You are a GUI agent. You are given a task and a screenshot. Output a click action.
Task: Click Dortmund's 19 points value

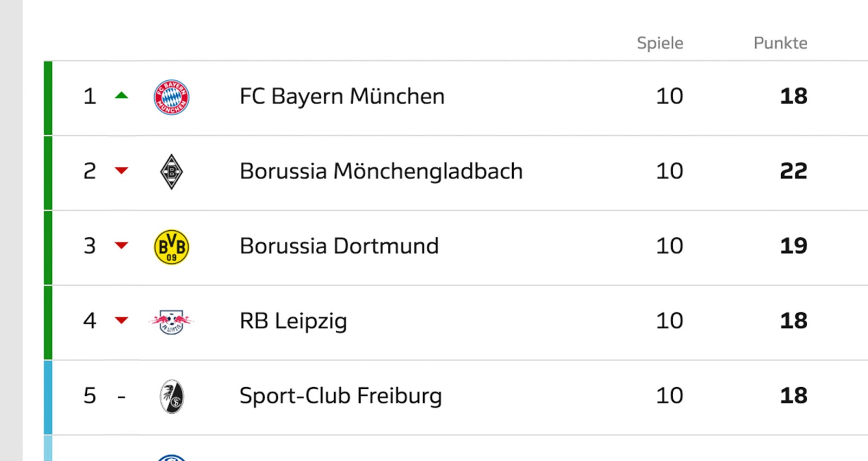pos(793,246)
